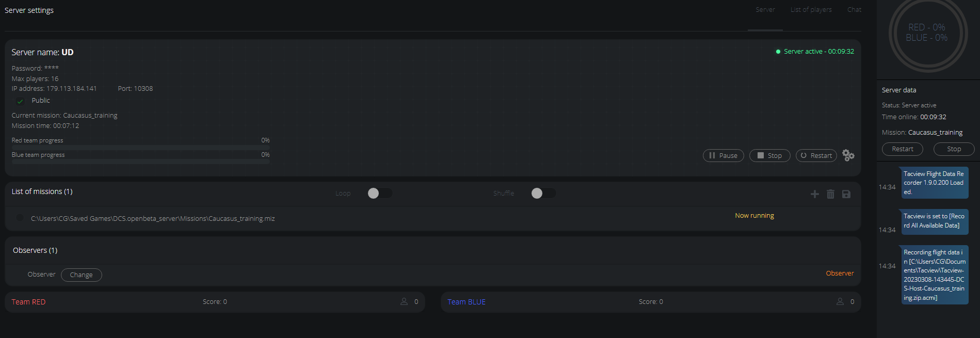Click the Observers (1) section header
This screenshot has width=980, height=338.
[35, 250]
